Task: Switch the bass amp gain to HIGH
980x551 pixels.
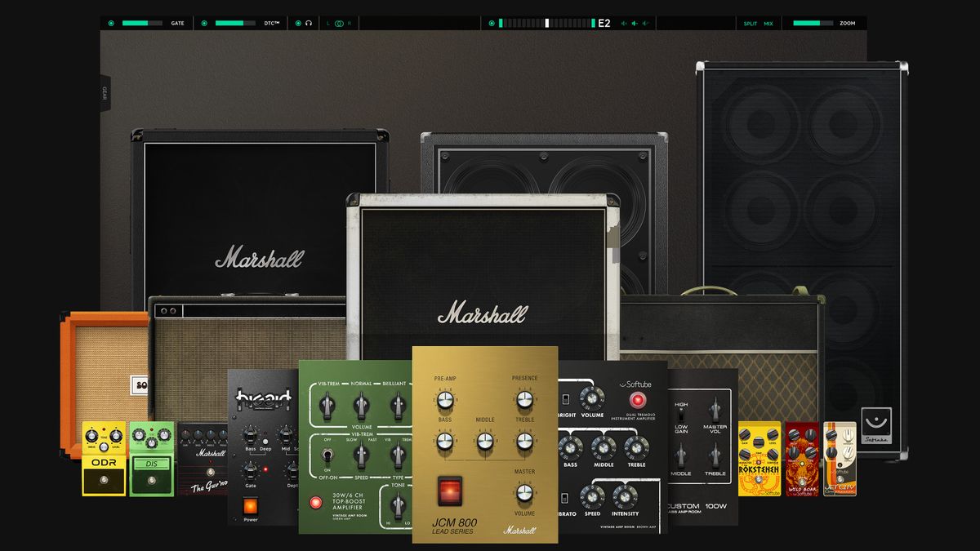Action: coord(680,412)
